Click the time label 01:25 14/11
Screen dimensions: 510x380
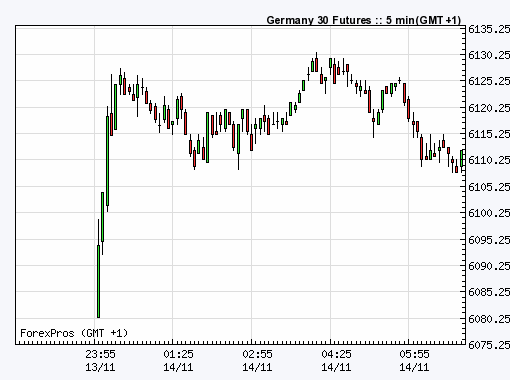coord(178,361)
